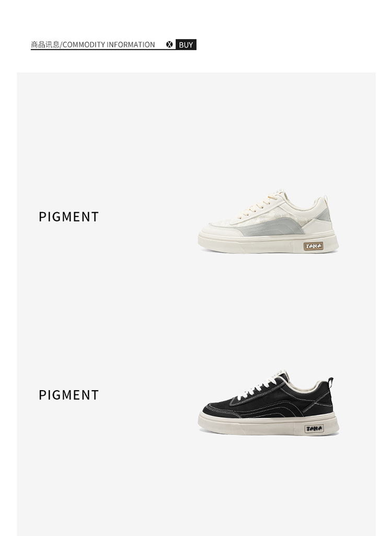
Task: Open the white and gray sneaker image
Action: coord(269,221)
